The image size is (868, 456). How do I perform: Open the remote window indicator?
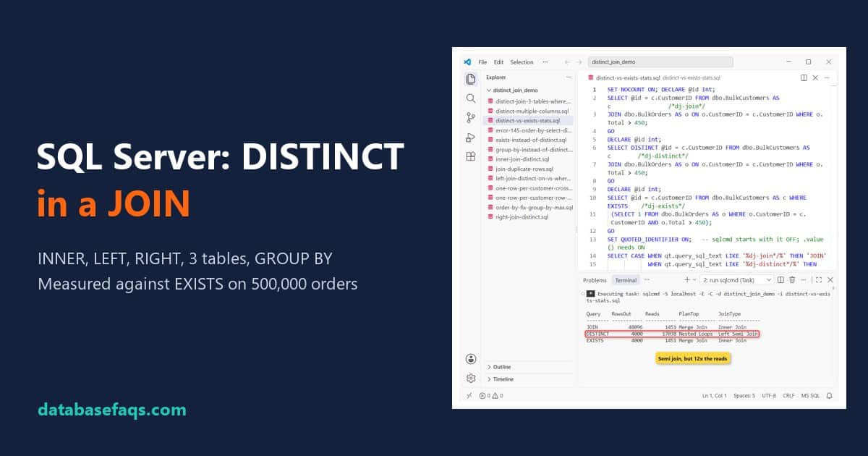pyautogui.click(x=469, y=396)
